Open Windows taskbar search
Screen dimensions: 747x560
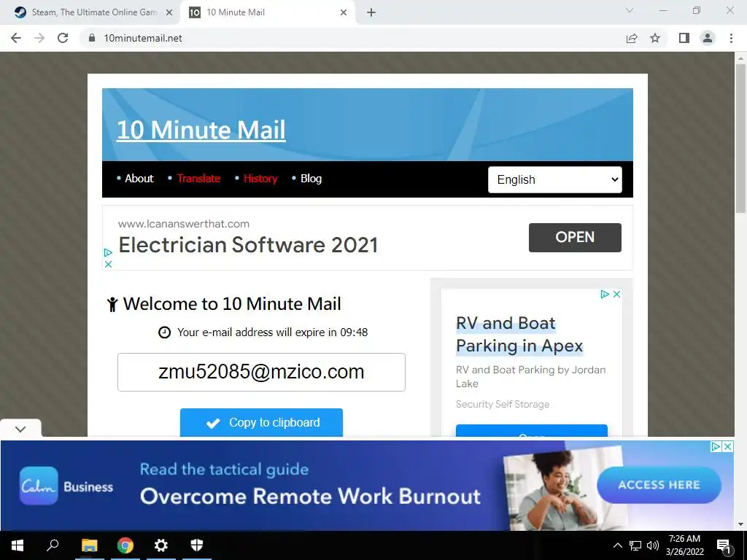pyautogui.click(x=53, y=545)
